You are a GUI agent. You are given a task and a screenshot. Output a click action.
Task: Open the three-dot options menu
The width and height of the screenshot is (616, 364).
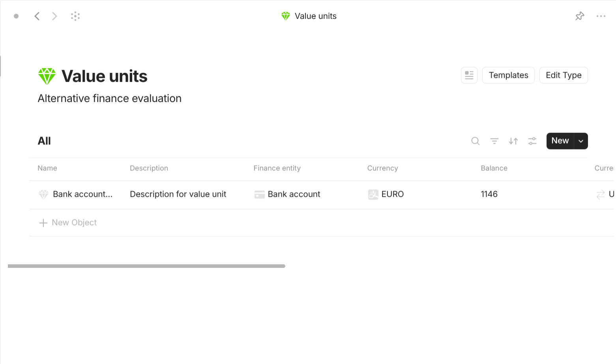pos(601,16)
